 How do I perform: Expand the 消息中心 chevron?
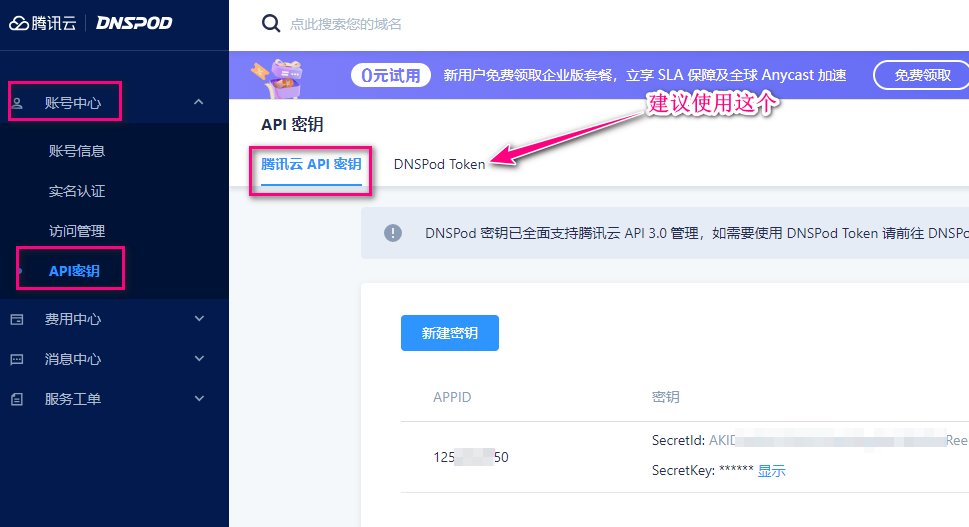pyautogui.click(x=199, y=358)
